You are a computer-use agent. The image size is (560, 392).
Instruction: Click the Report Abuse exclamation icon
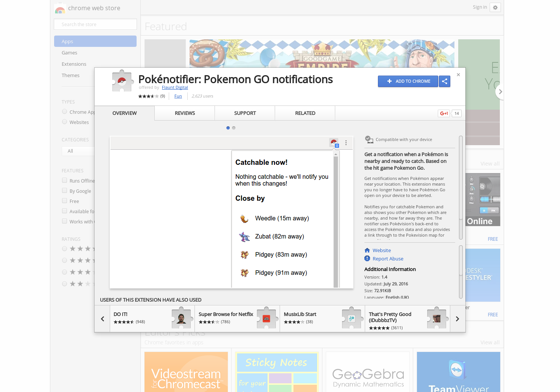[x=367, y=259]
